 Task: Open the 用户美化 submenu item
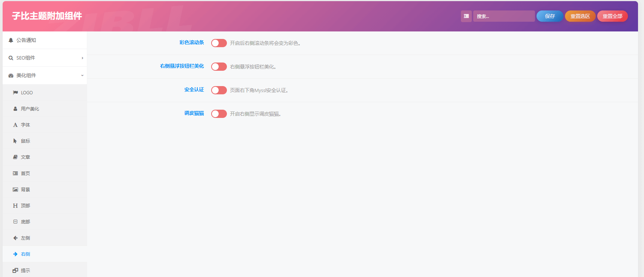point(45,109)
